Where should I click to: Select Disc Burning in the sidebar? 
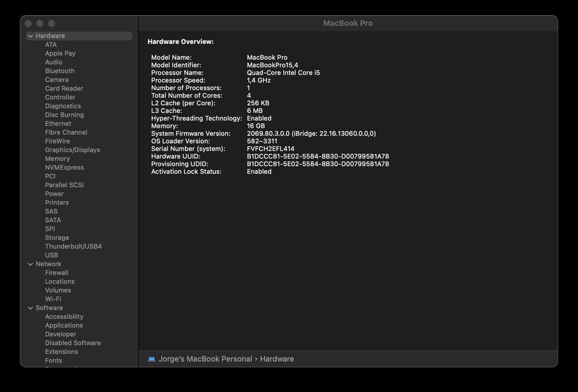point(65,115)
